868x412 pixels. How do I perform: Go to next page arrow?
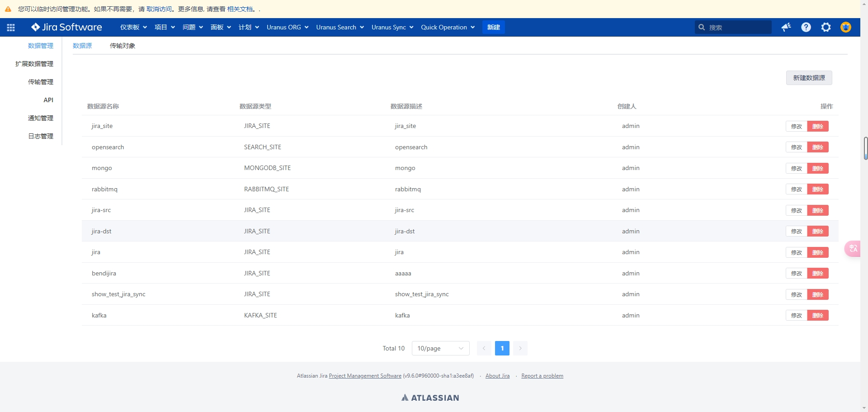point(520,348)
